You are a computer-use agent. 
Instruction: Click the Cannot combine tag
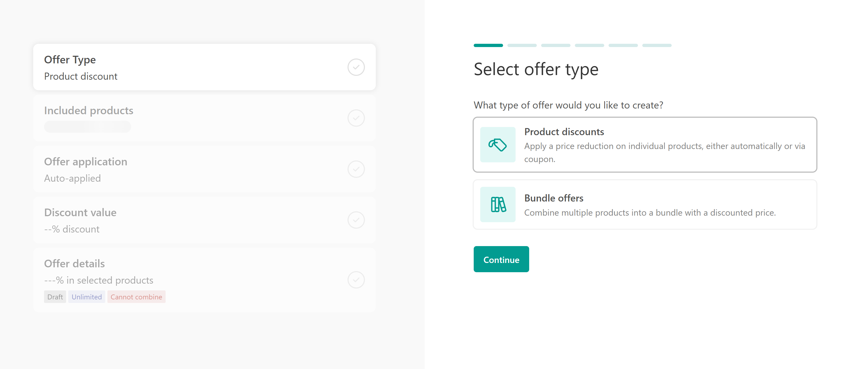click(136, 297)
